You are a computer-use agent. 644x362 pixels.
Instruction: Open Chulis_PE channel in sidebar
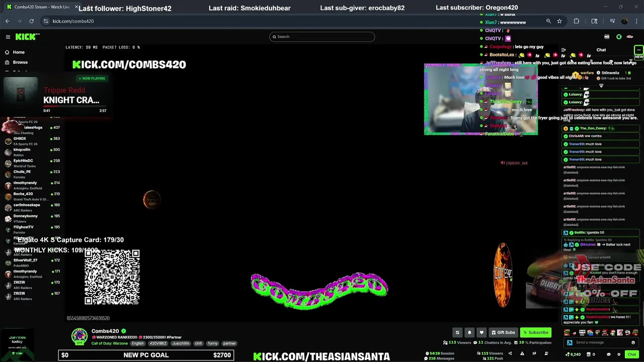(x=31, y=174)
